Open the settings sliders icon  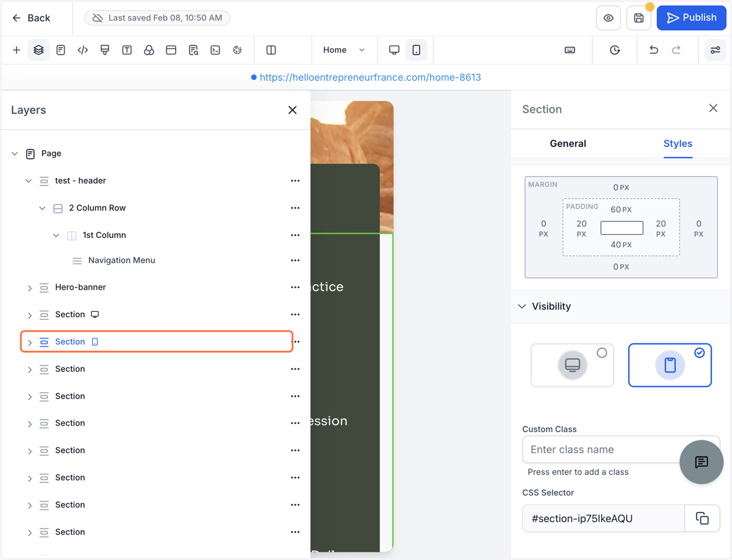[715, 50]
